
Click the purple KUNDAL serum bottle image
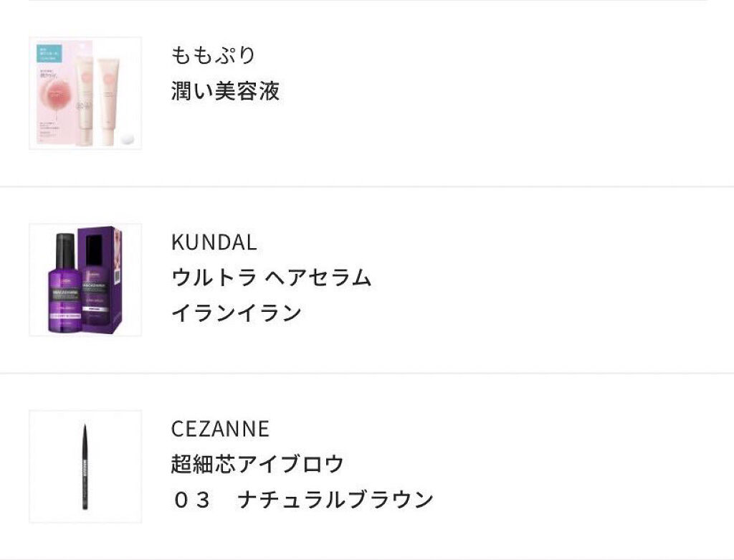[x=65, y=294]
